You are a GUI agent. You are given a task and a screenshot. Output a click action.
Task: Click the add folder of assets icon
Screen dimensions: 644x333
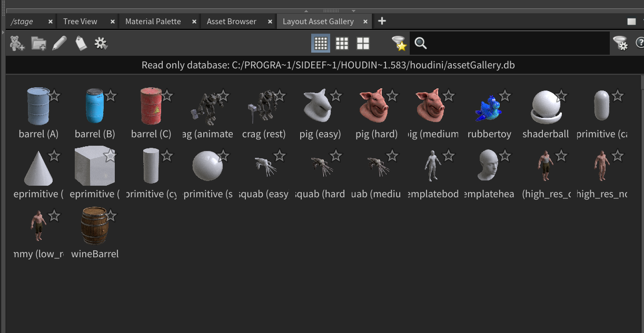[x=39, y=43]
